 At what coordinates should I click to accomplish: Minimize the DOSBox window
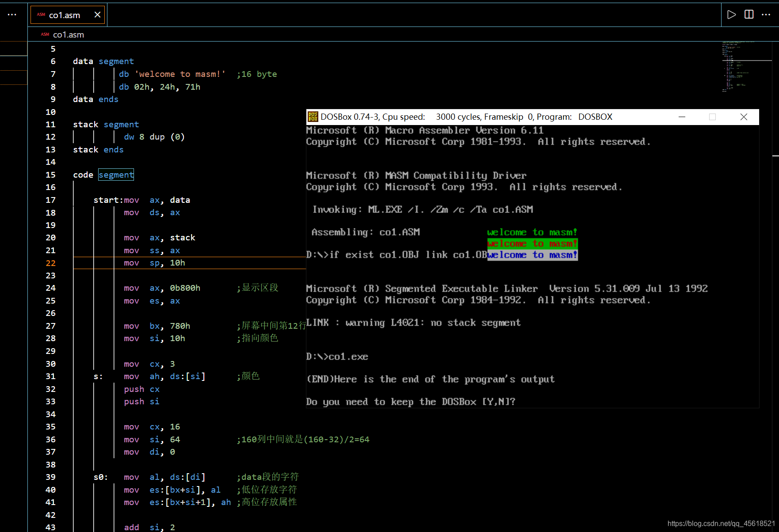click(x=682, y=117)
